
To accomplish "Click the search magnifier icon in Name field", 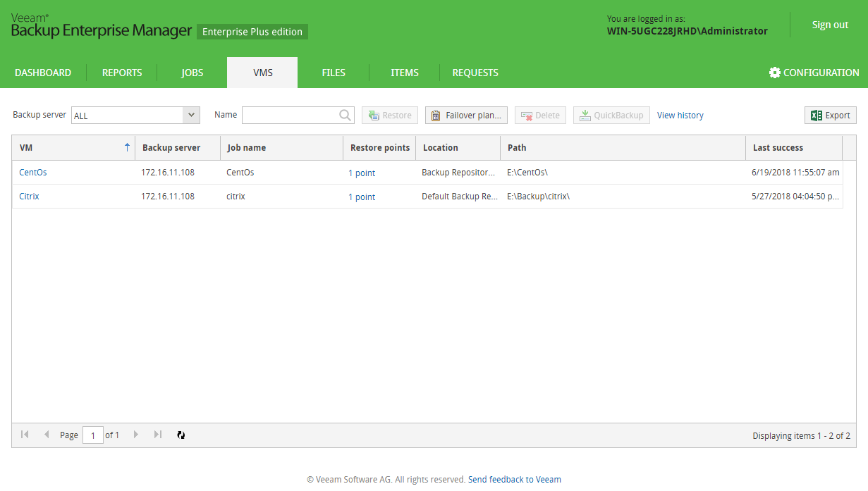I will pyautogui.click(x=346, y=116).
